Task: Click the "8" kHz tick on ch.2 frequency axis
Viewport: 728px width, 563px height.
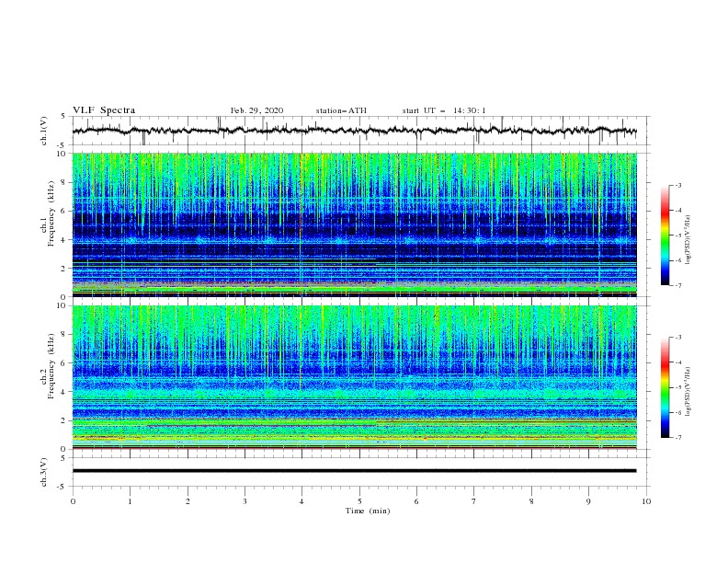Action: 65,335
